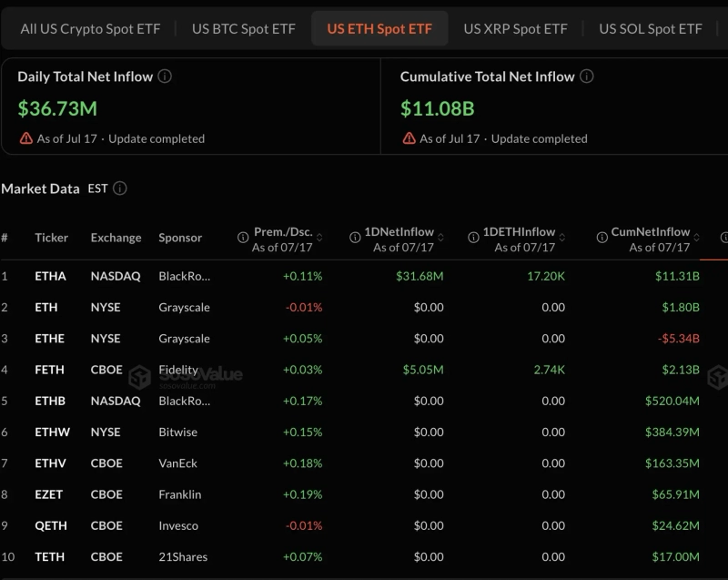Click warning icon under Cumulative Total Net Inflow
The image size is (728, 580).
pyautogui.click(x=409, y=138)
